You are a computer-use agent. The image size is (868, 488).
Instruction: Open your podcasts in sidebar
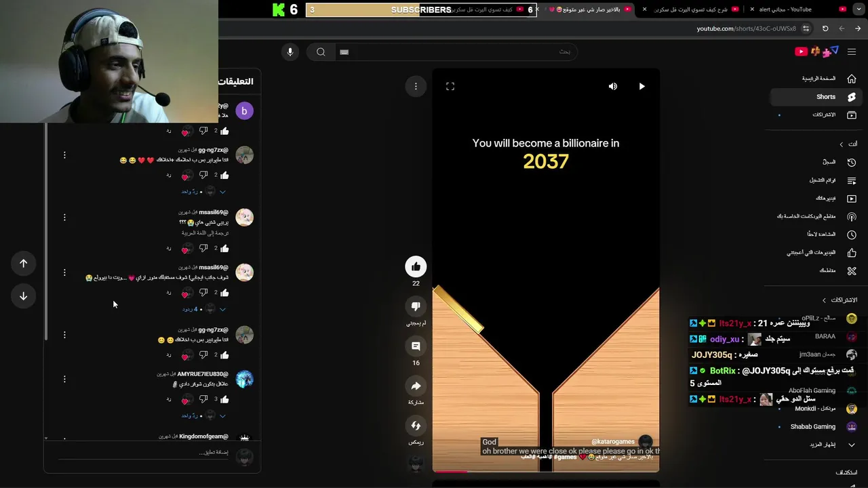(x=818, y=216)
